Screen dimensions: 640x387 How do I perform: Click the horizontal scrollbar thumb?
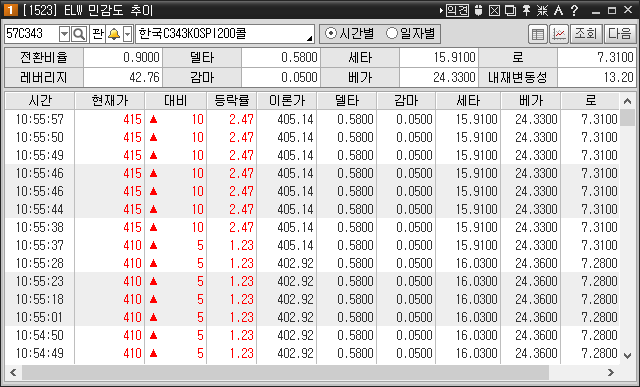[x=285, y=372]
